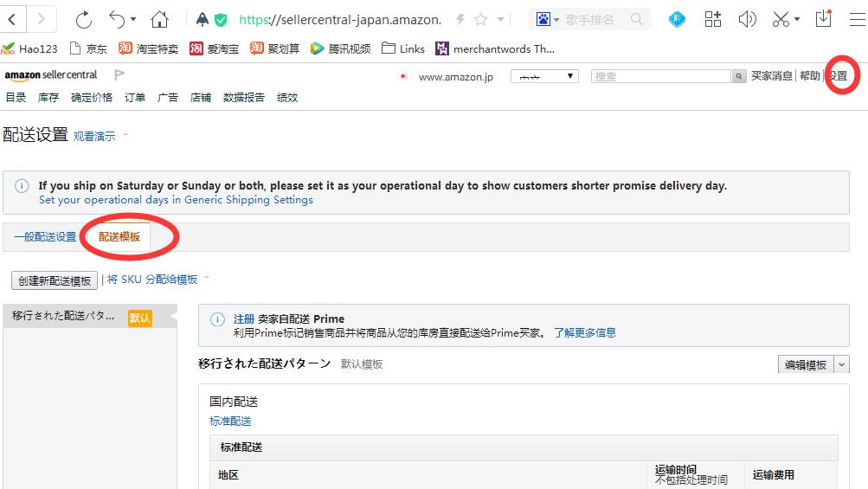Open Hao123 bookmark
Image resolution: width=868 pixels, height=489 pixels.
[29, 48]
